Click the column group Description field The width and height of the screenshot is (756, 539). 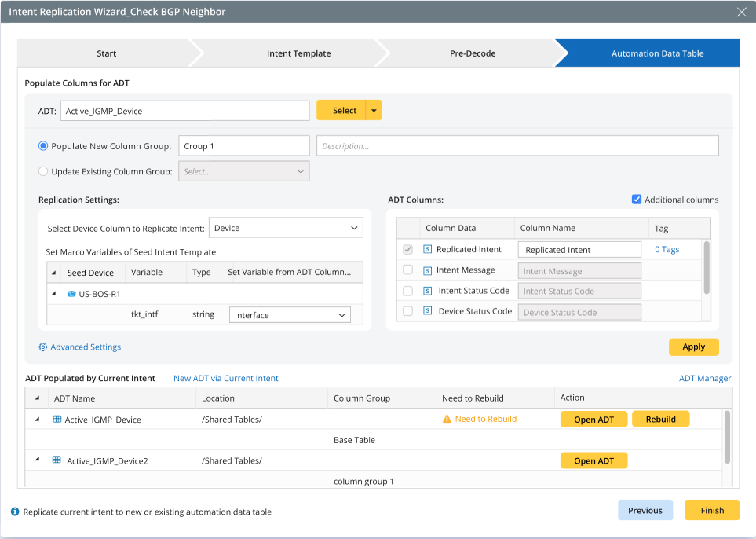pos(517,146)
